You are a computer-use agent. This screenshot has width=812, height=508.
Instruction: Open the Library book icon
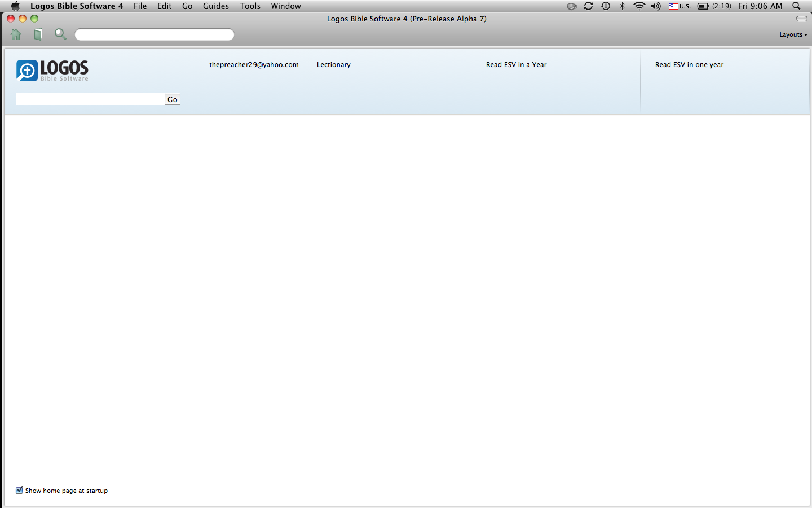(x=38, y=34)
